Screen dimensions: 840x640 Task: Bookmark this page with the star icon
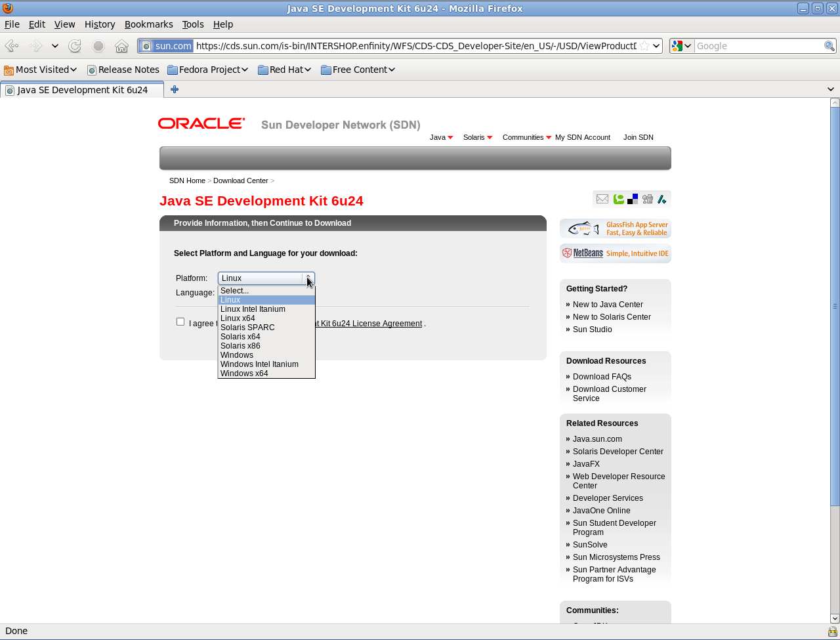[644, 46]
